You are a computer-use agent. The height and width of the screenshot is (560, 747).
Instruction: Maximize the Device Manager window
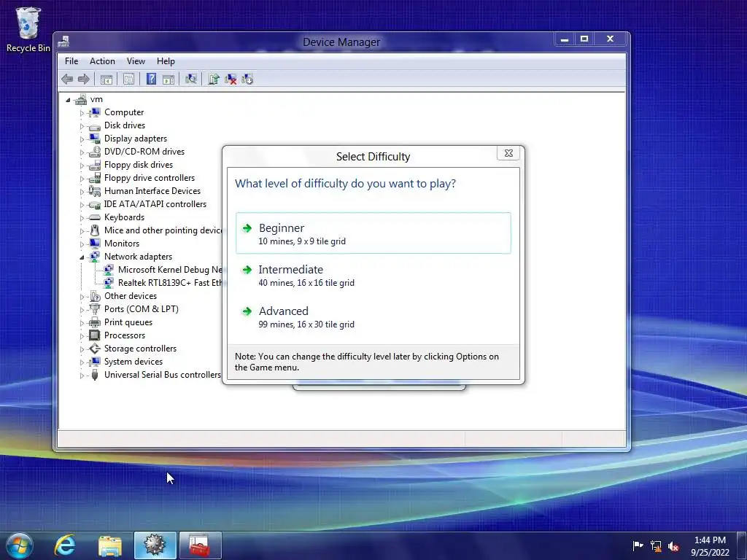584,39
